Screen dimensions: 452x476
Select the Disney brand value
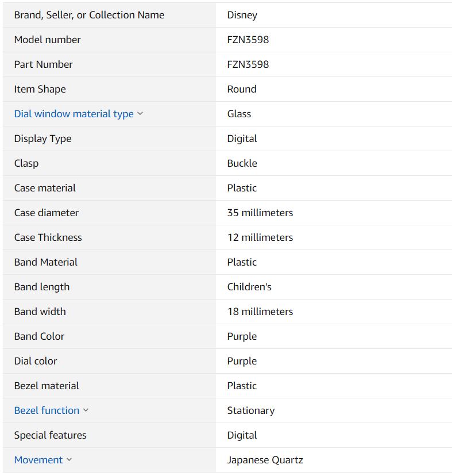click(242, 15)
